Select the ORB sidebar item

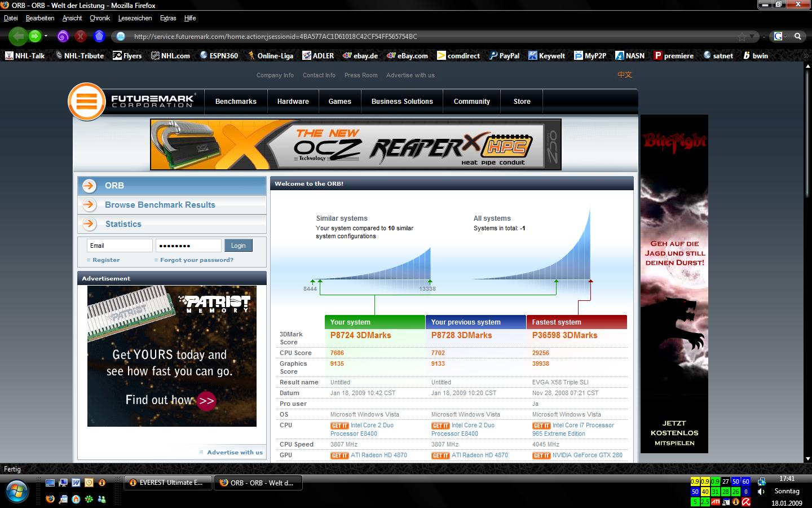click(172, 186)
